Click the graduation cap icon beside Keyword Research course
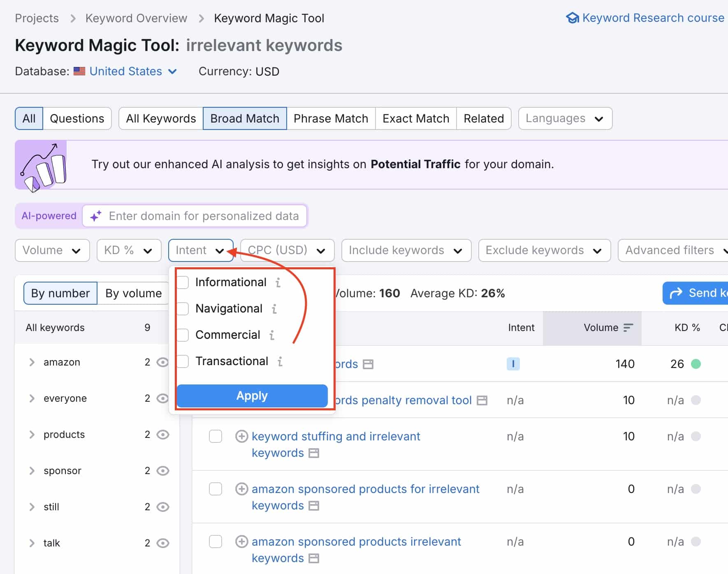Screen dimensions: 728x574 point(572,18)
